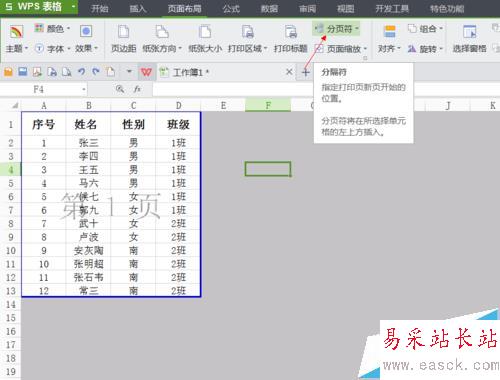Open the 对齐 align dropdown

389,39
